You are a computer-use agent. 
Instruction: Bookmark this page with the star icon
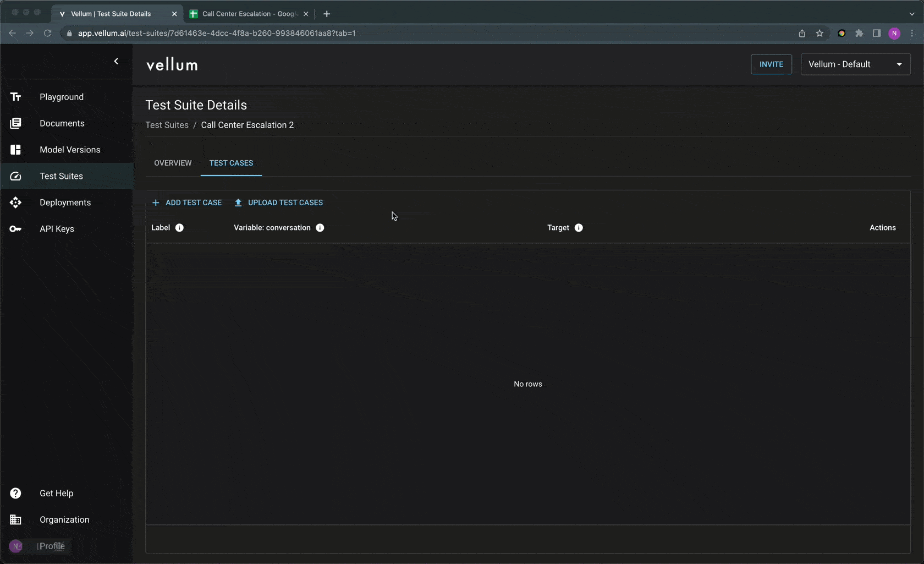pyautogui.click(x=820, y=34)
